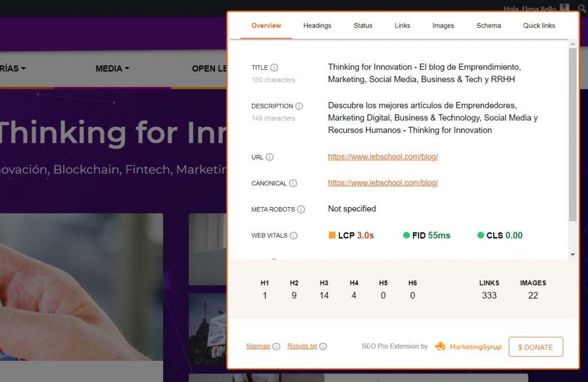Click the panel scrollbar thumb
Screen dimensions: 588x382
tap(572, 135)
